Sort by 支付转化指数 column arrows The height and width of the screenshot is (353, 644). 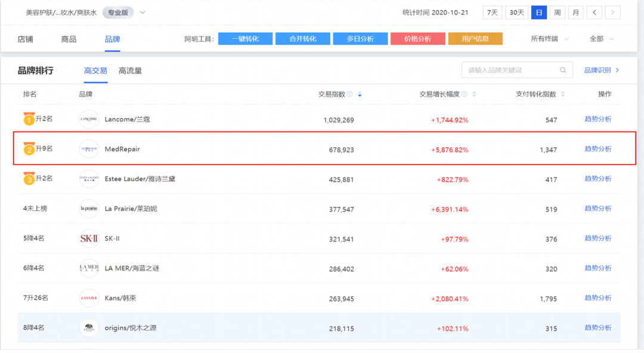[x=563, y=94]
